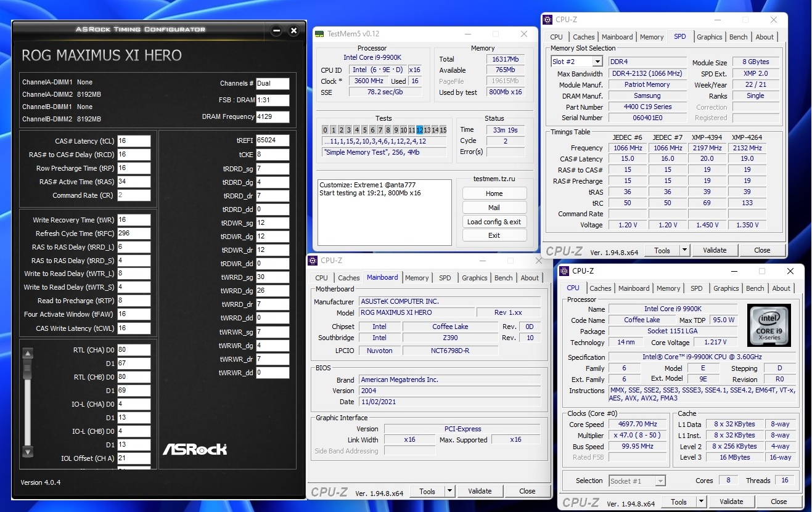The height and width of the screenshot is (512, 812).
Task: Open Graphics tab in the SPD window
Action: (x=709, y=37)
